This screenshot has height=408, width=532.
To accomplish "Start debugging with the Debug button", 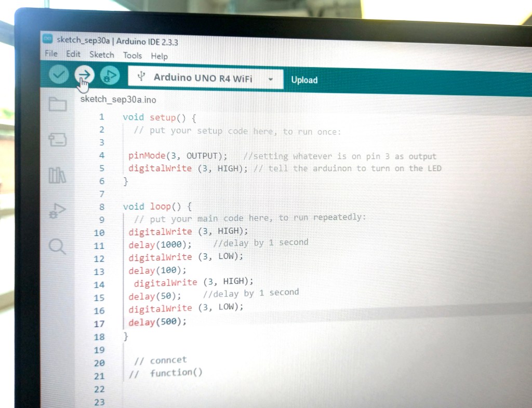I will (110, 76).
